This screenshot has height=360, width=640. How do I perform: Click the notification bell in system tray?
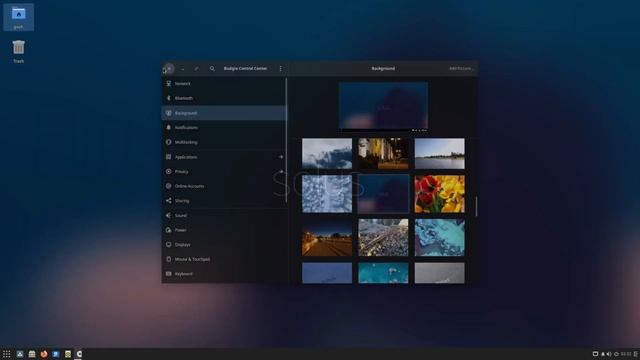click(602, 354)
